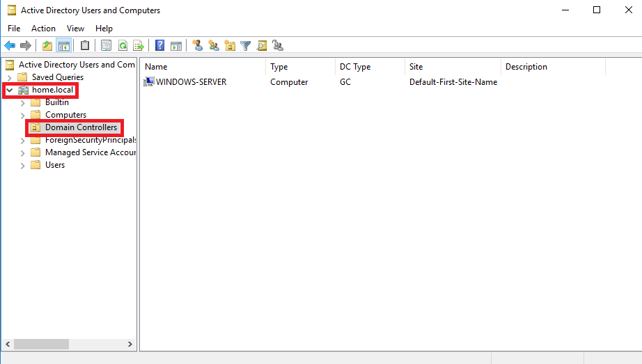This screenshot has width=642, height=364.
Task: Click Add to group icon in toolbar
Action: [x=278, y=45]
